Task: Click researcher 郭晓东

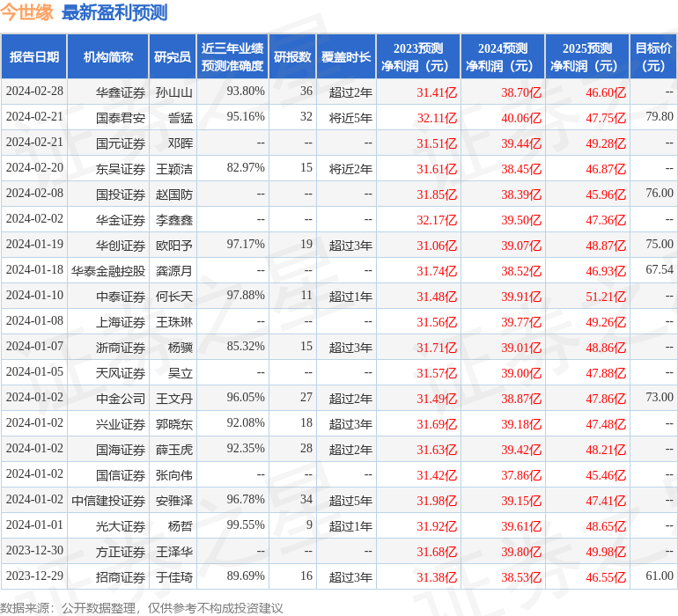Action: coord(174,424)
